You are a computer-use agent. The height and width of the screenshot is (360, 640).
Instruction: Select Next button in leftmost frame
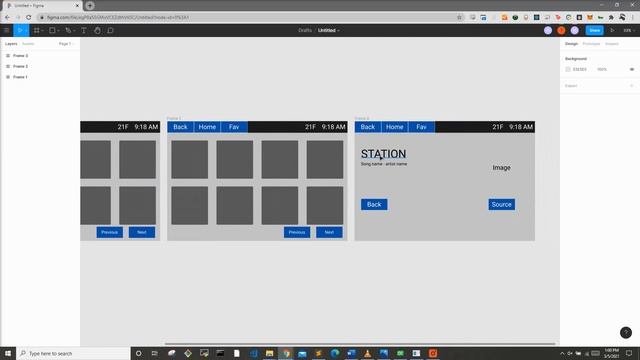[142, 232]
